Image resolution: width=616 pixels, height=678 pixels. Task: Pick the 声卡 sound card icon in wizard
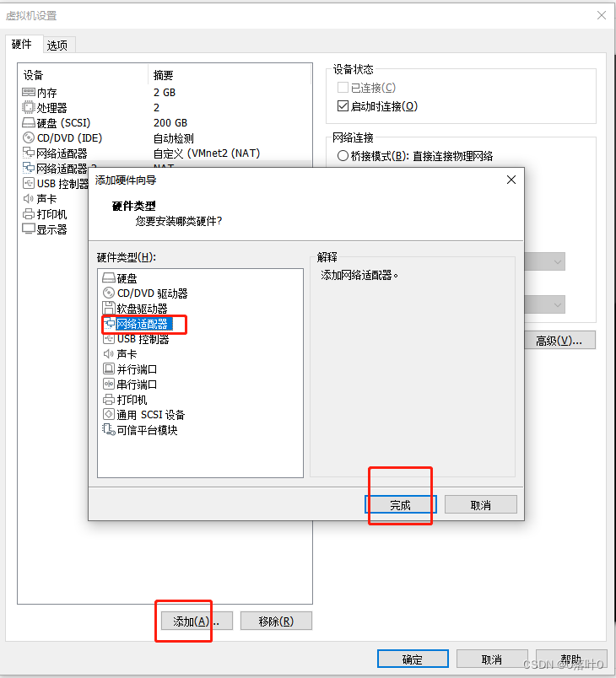(109, 353)
